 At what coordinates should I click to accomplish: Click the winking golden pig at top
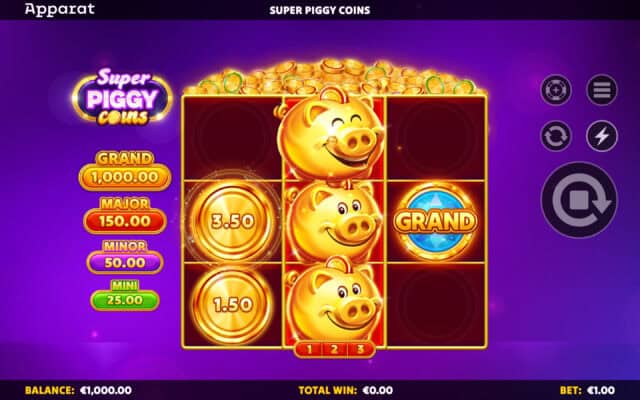tap(331, 133)
